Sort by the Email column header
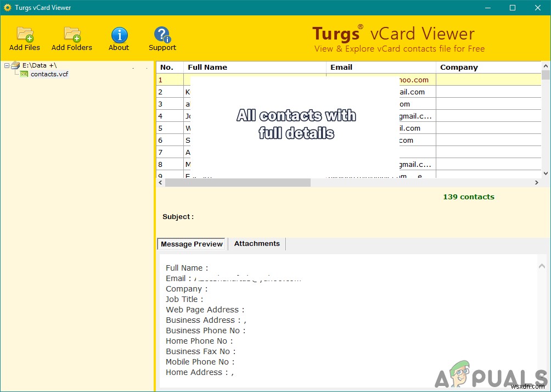This screenshot has width=551, height=392. tap(381, 67)
